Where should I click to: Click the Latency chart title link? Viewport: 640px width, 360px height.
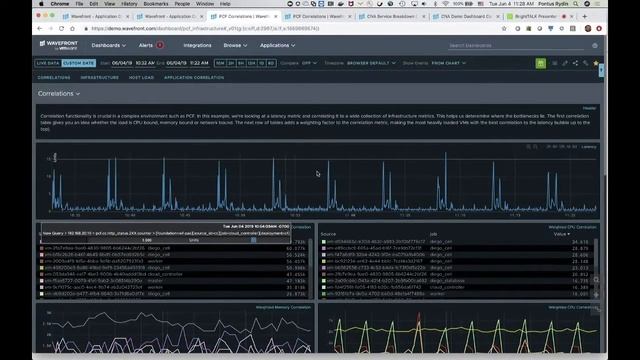pos(589,147)
